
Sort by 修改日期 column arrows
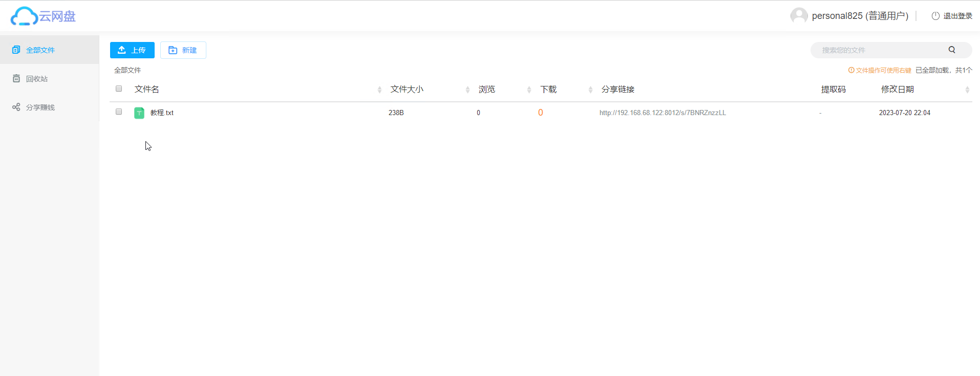[967, 90]
